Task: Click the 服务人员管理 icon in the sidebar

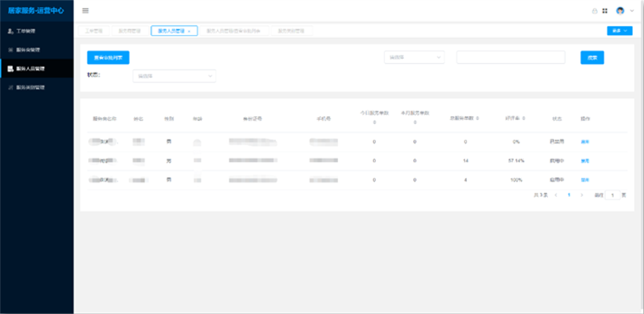Action: click(x=10, y=68)
